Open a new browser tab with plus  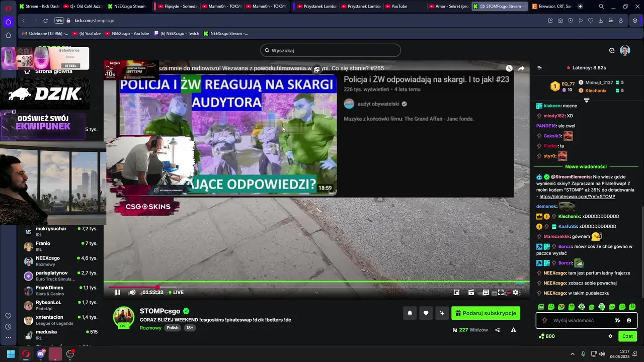(580, 7)
